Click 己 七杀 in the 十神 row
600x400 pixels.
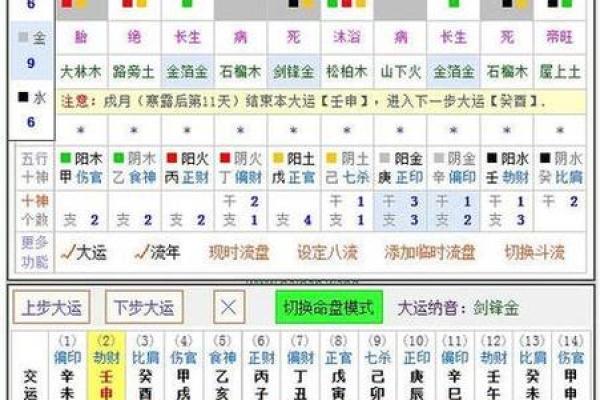(347, 177)
